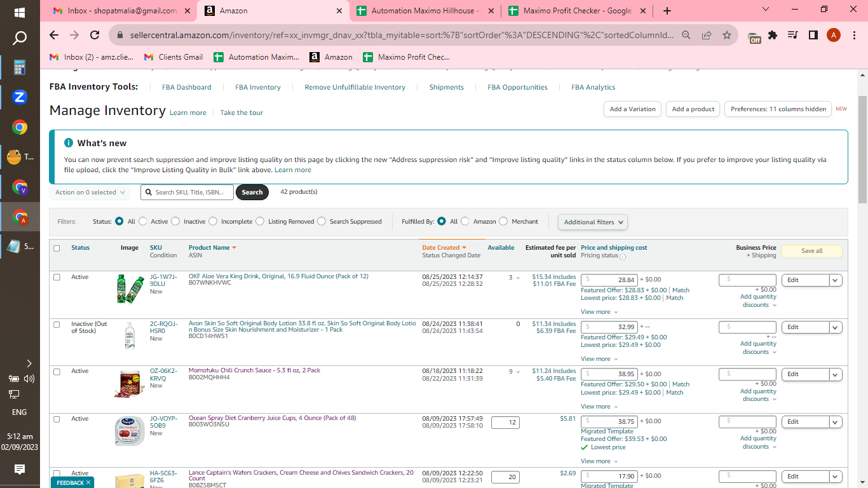Click the Search SKU, Title, ISBN field
Screen dimensions: 868x488
(x=187, y=192)
